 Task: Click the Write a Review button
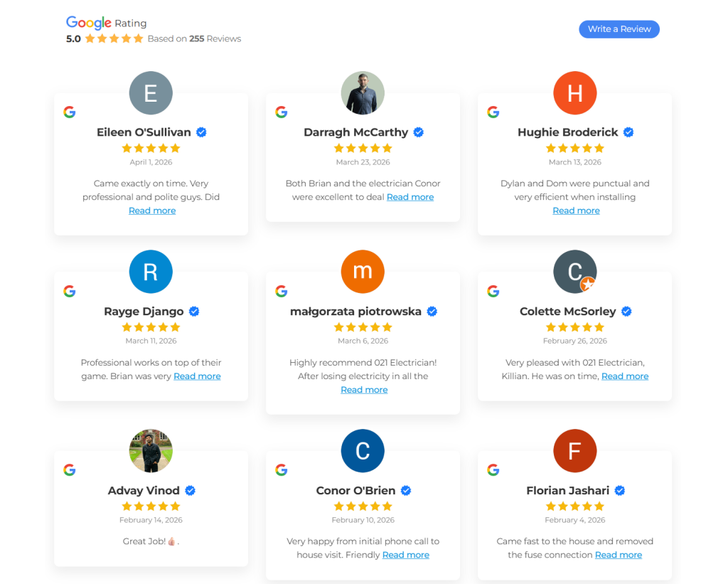click(x=619, y=29)
